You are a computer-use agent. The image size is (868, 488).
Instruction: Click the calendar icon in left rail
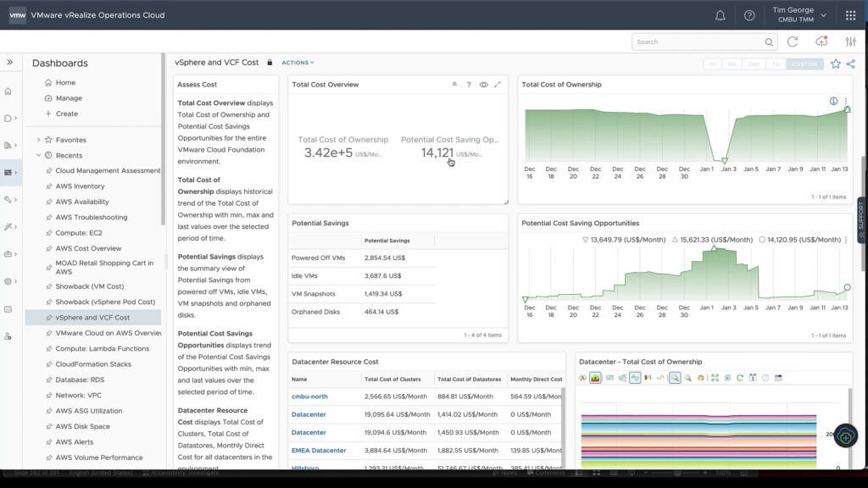click(x=8, y=309)
